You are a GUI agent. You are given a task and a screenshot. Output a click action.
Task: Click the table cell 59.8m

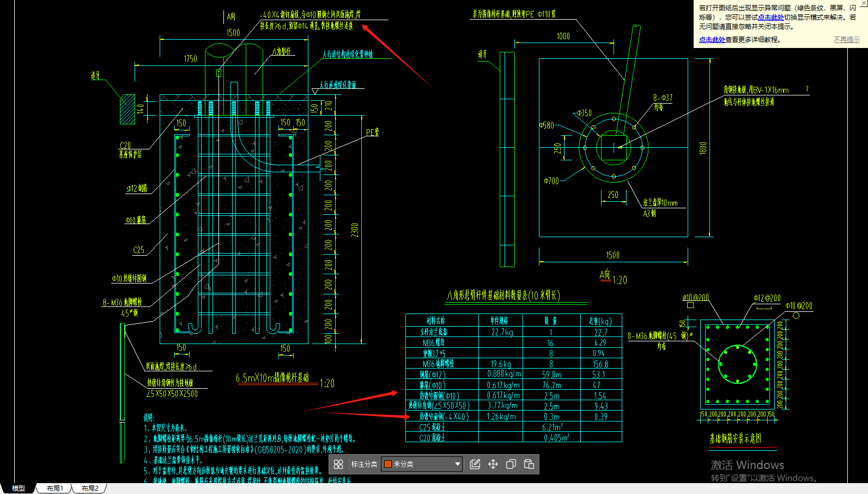tap(551, 375)
